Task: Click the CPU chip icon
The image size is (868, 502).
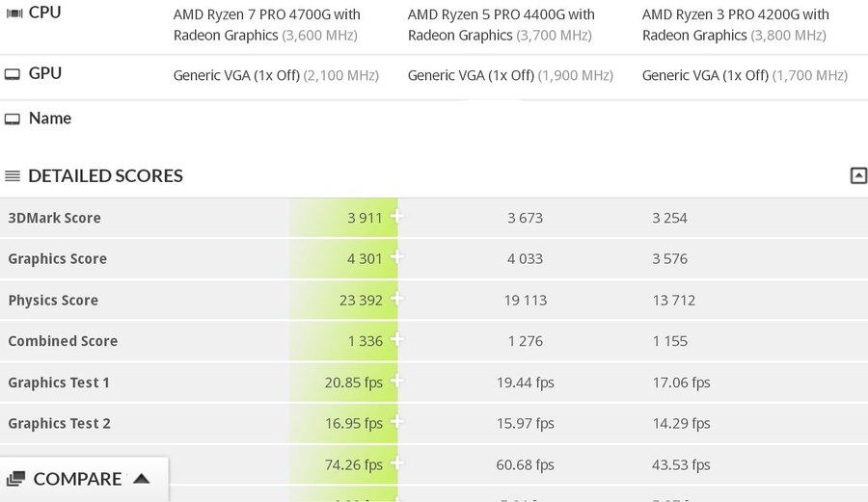Action: coord(14,13)
